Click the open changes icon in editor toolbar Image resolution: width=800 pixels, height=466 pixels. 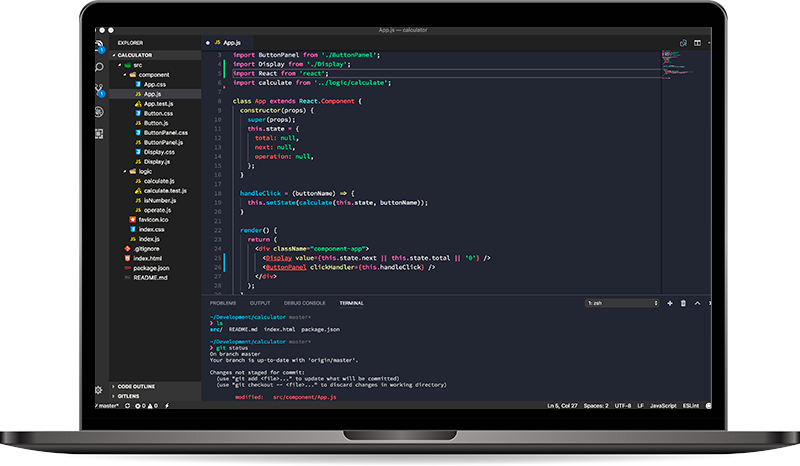point(683,43)
